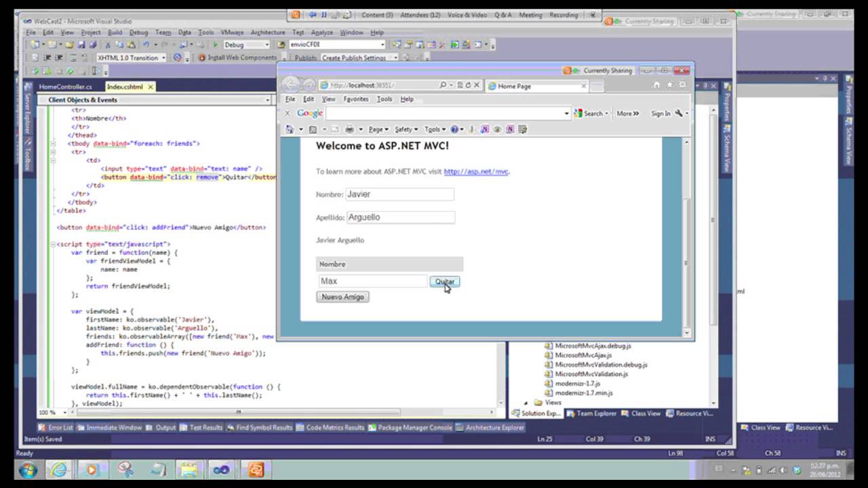Click the Help question mark icon in browser
Image resolution: width=868 pixels, height=488 pixels.
(454, 129)
